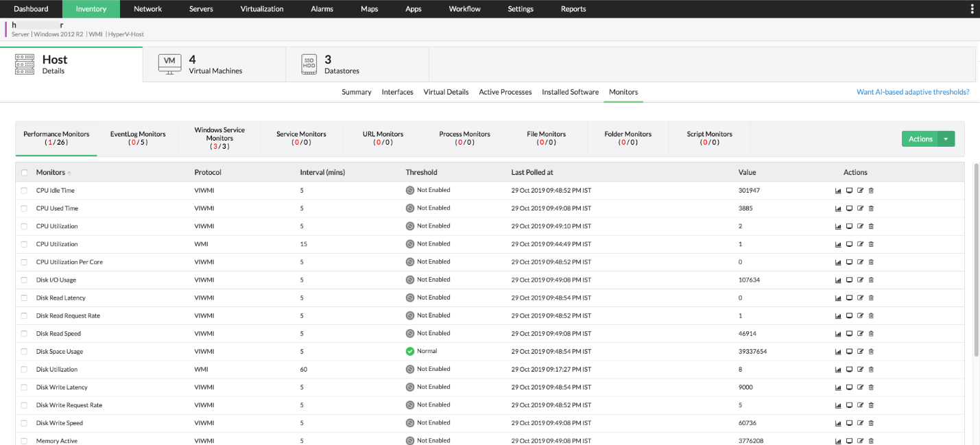Open the graph icon for CPU Idle Time
This screenshot has width=980, height=445.
(838, 190)
